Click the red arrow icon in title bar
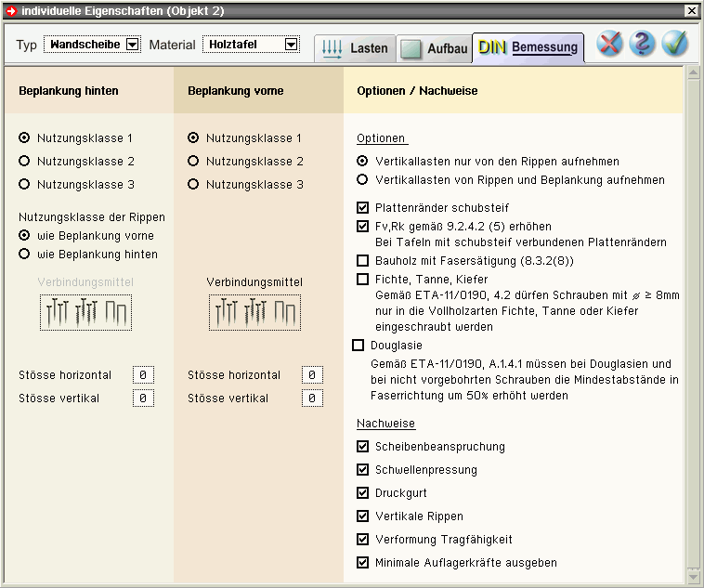Screen dimensions: 704x588 click(x=10, y=10)
